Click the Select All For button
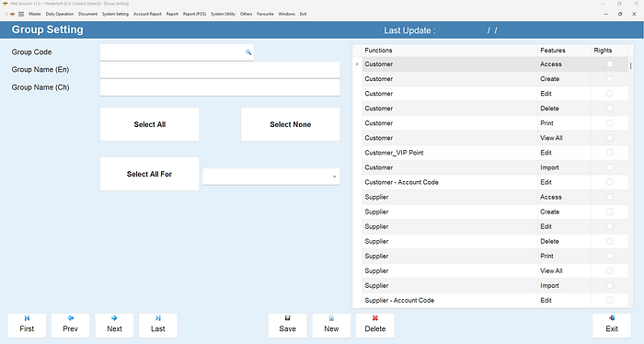Viewport: 644px width, 344px height. tap(149, 174)
